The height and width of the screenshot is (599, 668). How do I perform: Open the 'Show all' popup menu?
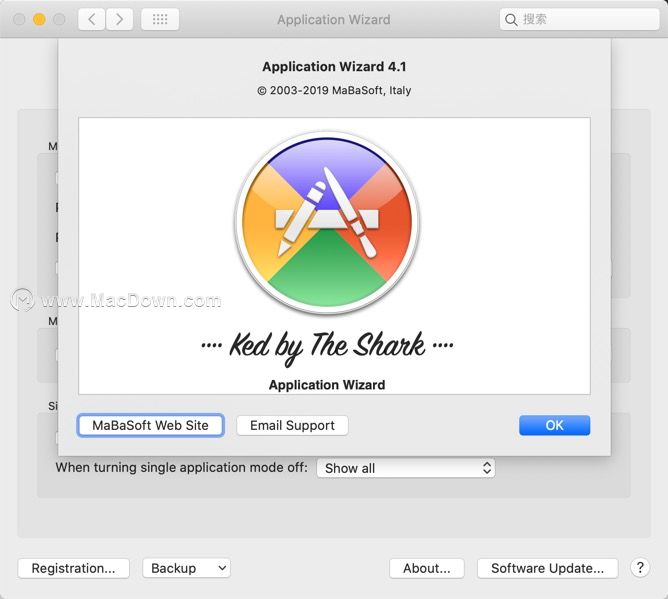(406, 468)
